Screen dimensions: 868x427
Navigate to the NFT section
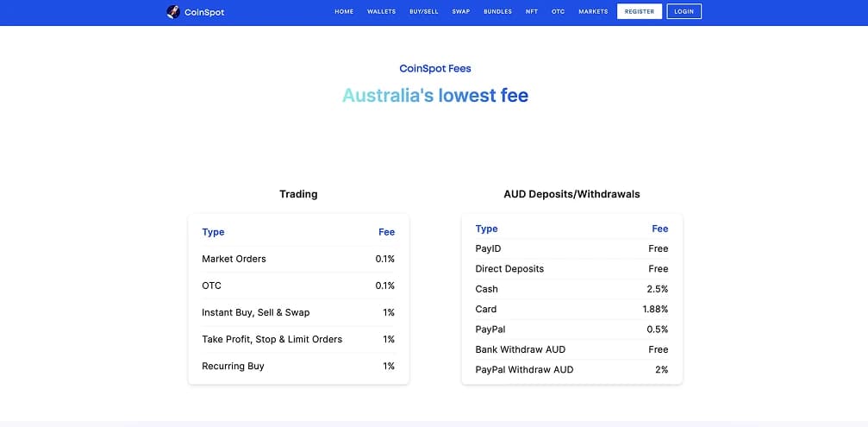point(532,11)
